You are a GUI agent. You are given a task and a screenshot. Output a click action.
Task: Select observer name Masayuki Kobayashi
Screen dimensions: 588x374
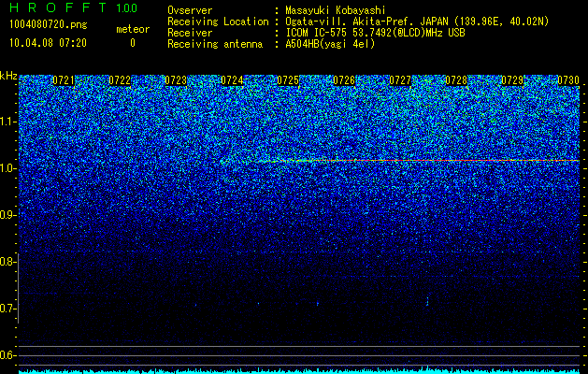coord(336,10)
